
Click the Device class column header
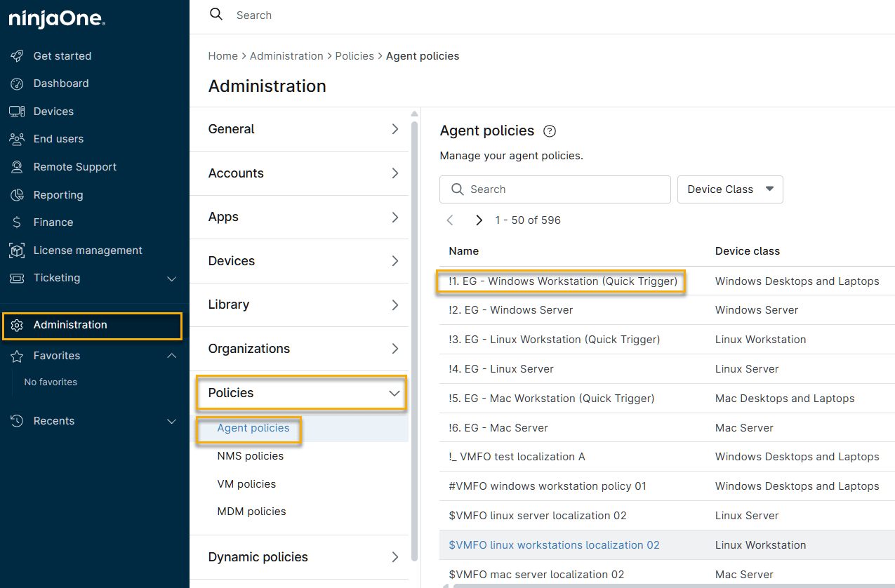pyautogui.click(x=748, y=251)
